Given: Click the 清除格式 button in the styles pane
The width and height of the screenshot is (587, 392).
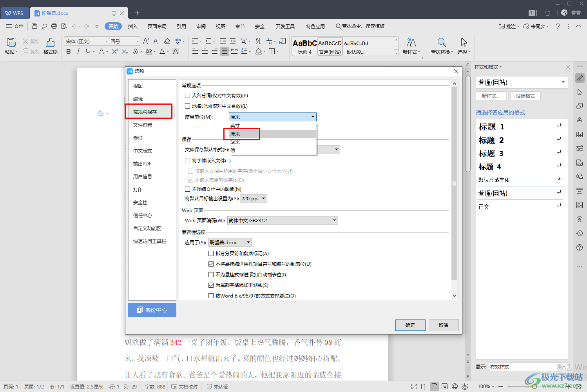Looking at the screenshot, I should pos(525,96).
